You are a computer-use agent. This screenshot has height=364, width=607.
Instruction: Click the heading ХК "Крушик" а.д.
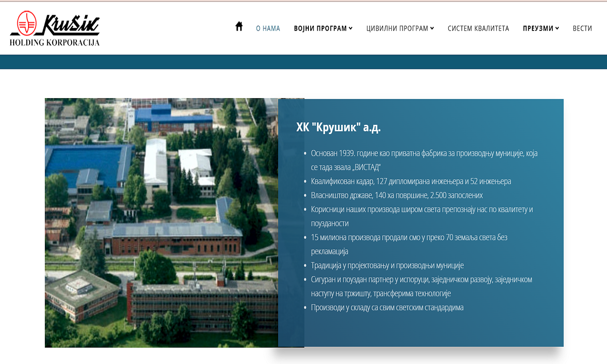(339, 127)
